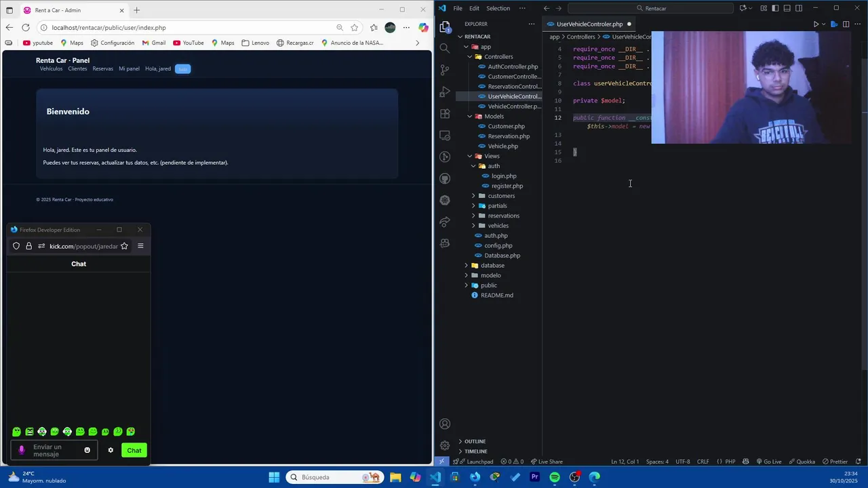Favorite this page with the Edge star icon

(355, 27)
